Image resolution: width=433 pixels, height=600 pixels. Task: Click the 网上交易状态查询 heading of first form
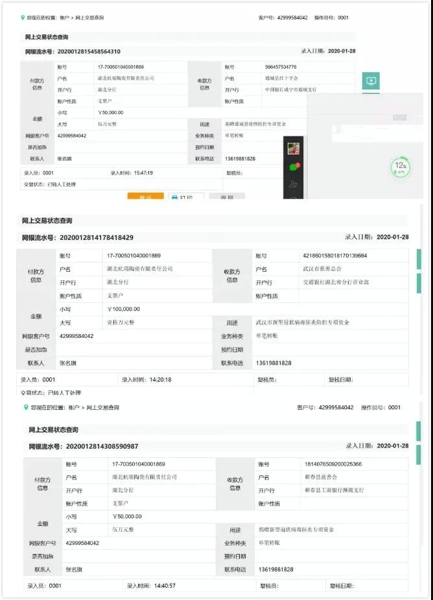[x=47, y=37]
